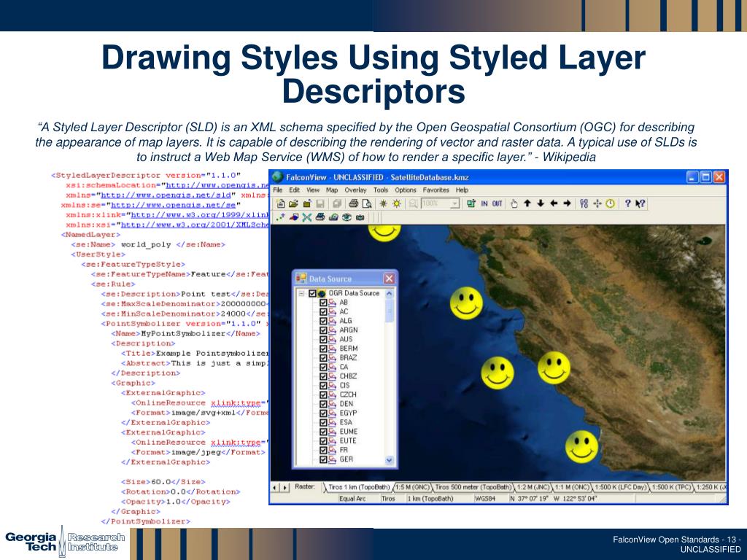Click the left arrow pan icon
The height and width of the screenshot is (560, 747).
pos(554,203)
